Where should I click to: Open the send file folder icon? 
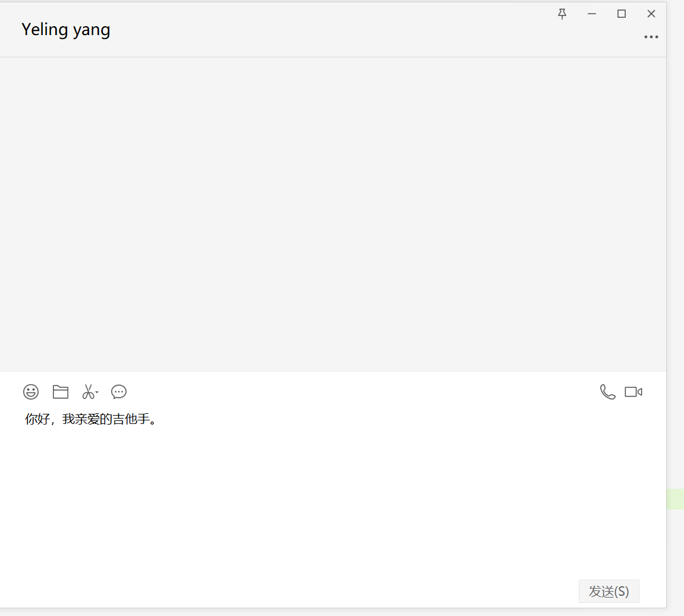[x=61, y=392]
